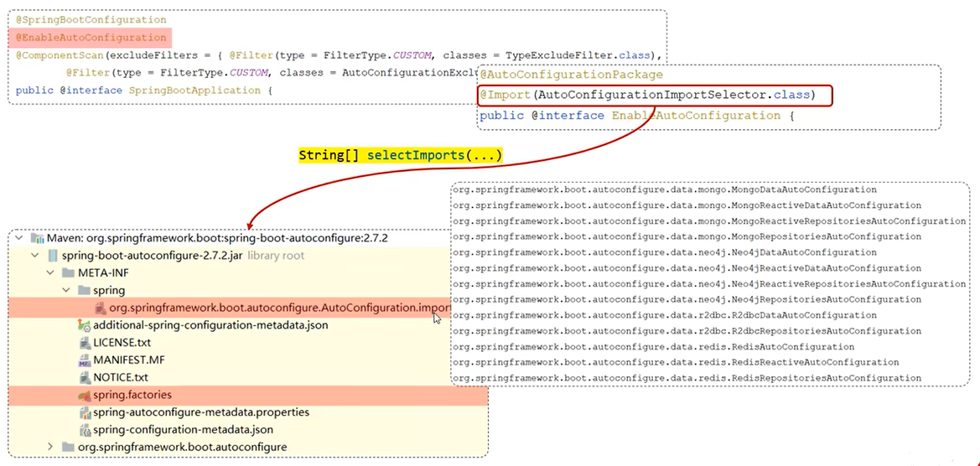The height and width of the screenshot is (466, 980).
Task: Click the spring folder icon
Action: [x=83, y=291]
